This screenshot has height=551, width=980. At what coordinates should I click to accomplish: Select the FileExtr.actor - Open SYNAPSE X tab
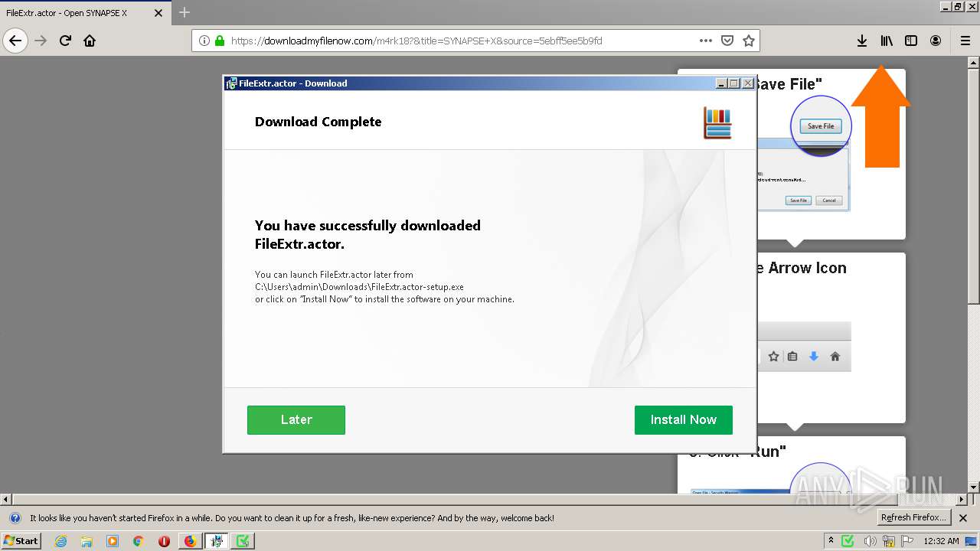coord(84,13)
